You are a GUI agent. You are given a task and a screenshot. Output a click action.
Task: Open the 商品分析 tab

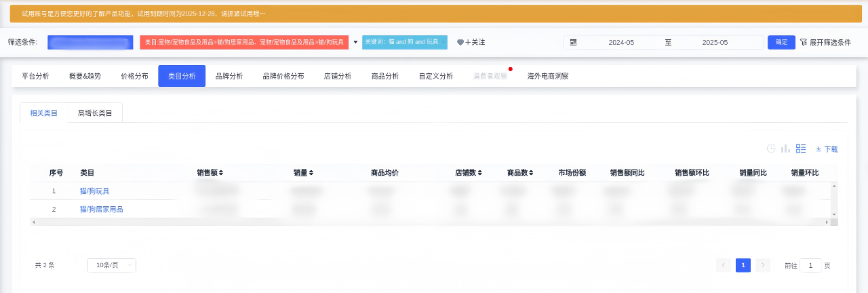pyautogui.click(x=385, y=76)
